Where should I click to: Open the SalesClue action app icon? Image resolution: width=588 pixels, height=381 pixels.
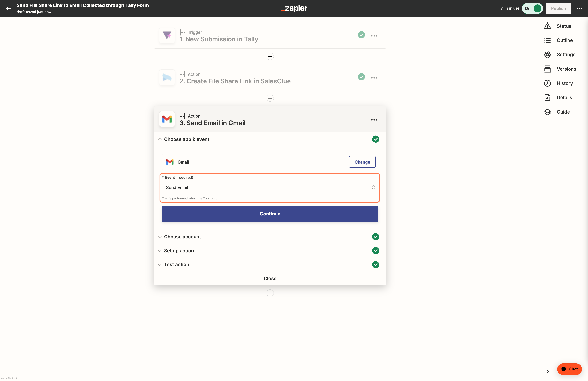(167, 77)
